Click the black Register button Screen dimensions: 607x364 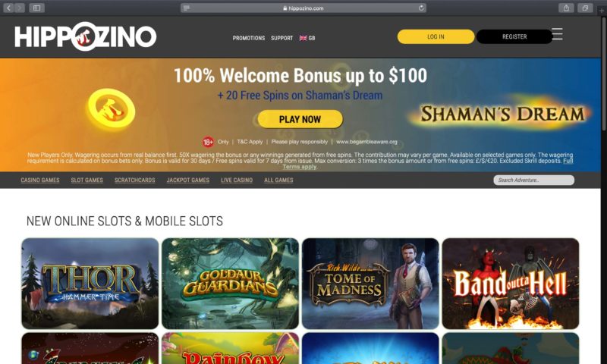click(514, 36)
